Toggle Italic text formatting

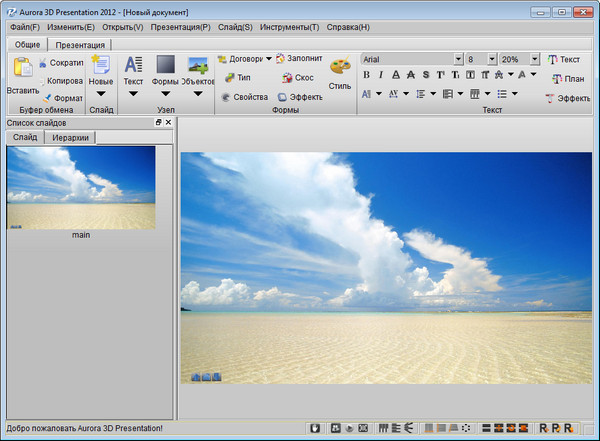(381, 74)
